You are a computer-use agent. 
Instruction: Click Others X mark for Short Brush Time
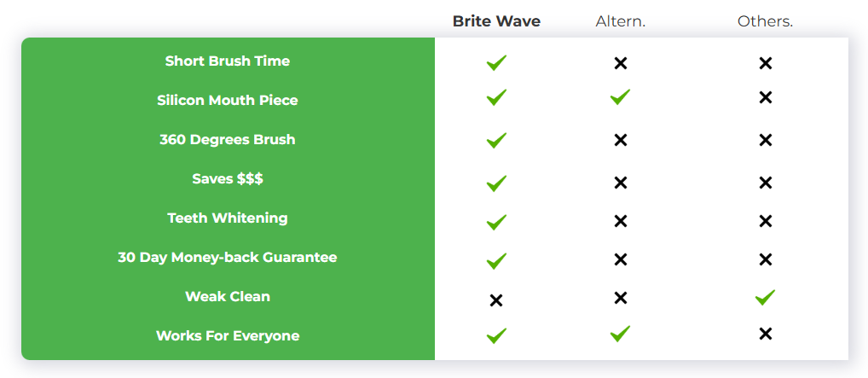click(x=765, y=63)
